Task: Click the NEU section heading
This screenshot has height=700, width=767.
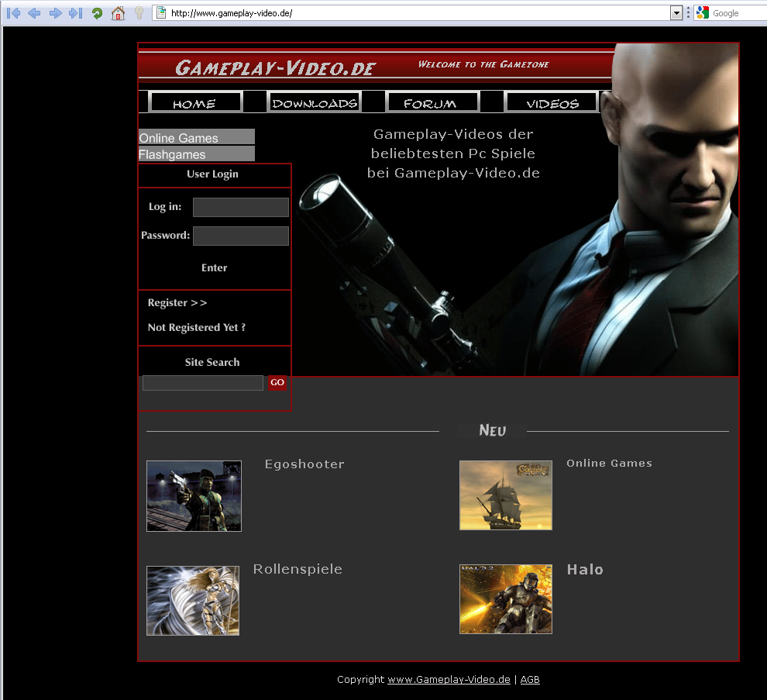Action: [493, 430]
